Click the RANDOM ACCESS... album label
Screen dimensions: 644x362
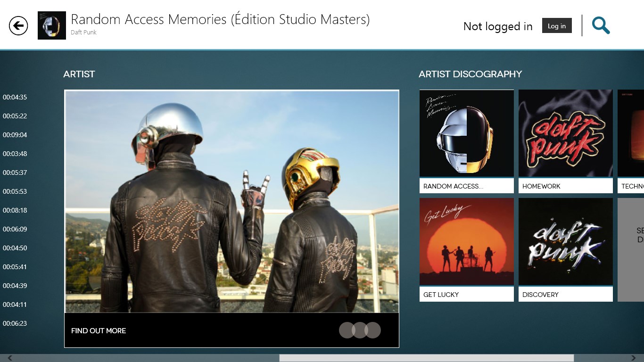[467, 186]
